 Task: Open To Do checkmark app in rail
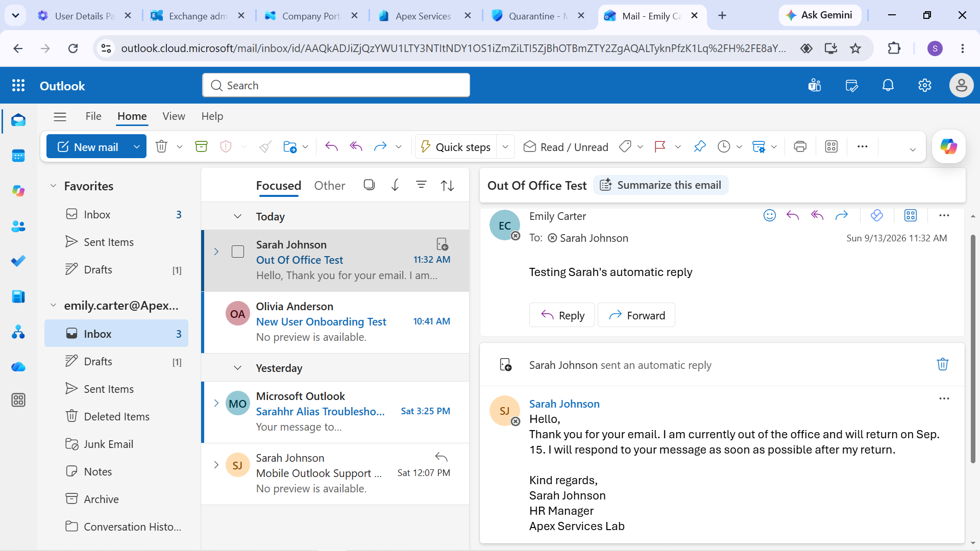pyautogui.click(x=18, y=261)
